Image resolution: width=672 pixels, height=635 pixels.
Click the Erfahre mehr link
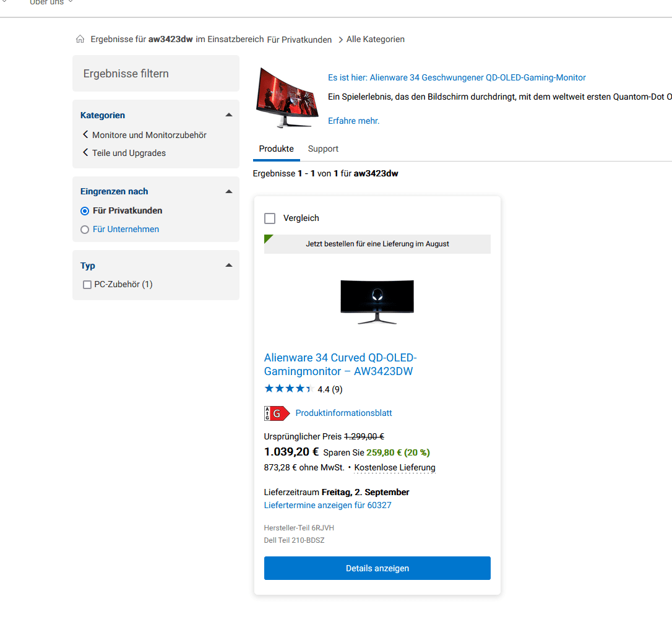point(353,121)
